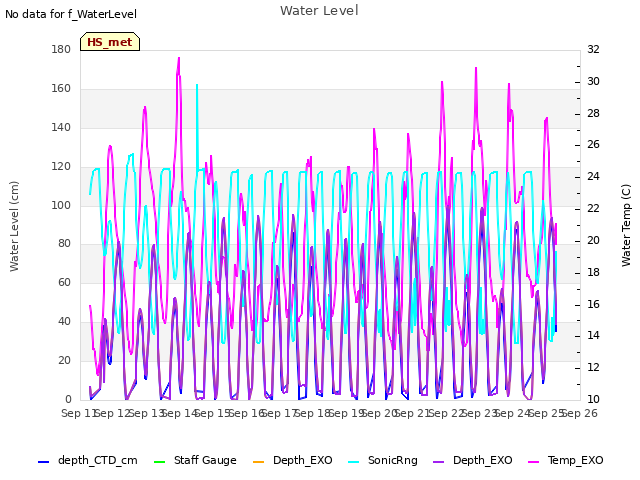Click the 32 right axis tick label
The image size is (640, 480).
click(593, 50)
